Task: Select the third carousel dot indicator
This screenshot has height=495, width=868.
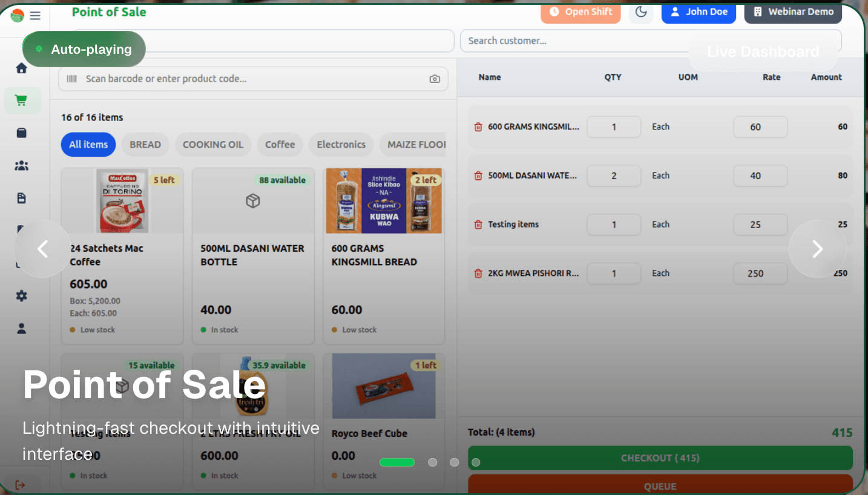Action: pyautogui.click(x=454, y=462)
